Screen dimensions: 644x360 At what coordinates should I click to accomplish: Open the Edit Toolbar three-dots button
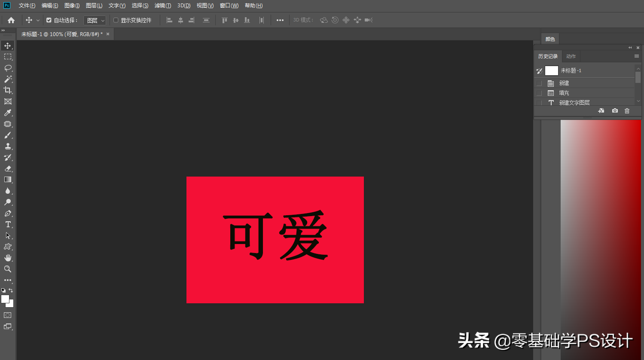8,280
